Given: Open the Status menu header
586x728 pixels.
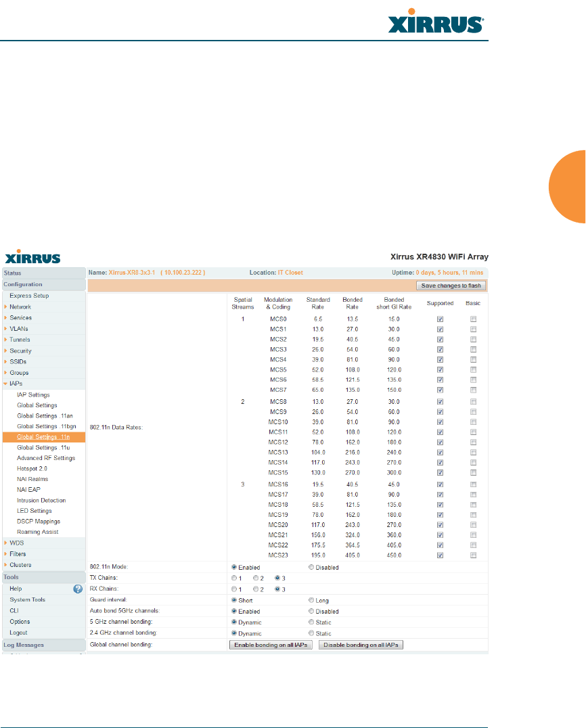Looking at the screenshot, I should coord(44,273).
